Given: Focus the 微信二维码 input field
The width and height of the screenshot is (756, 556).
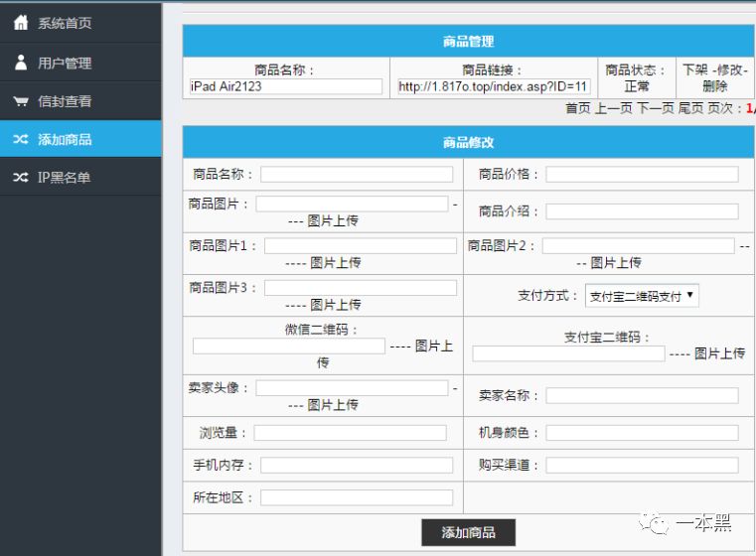Looking at the screenshot, I should [289, 346].
